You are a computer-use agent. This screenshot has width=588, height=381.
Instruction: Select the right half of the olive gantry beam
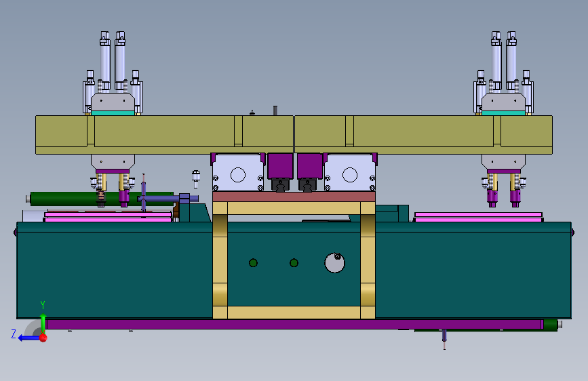coord(423,135)
